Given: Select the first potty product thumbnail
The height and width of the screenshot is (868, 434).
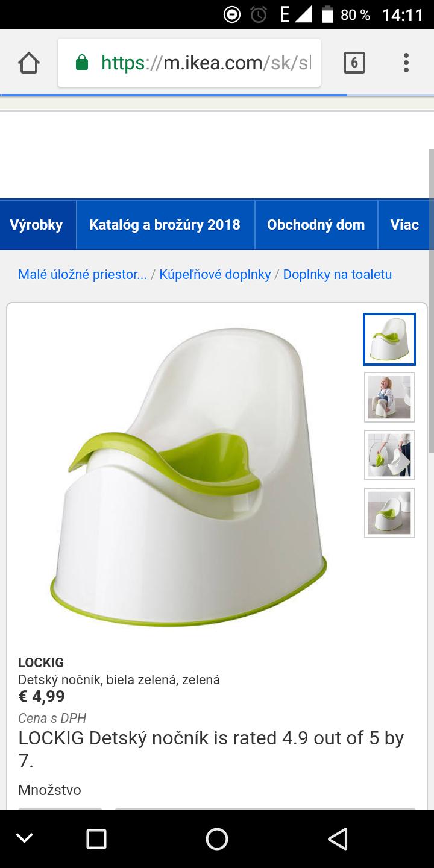Looking at the screenshot, I should 389,339.
